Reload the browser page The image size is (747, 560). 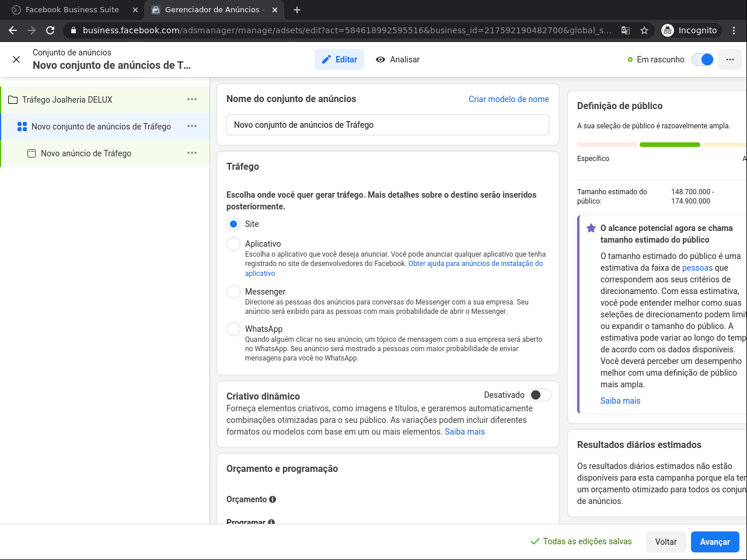click(50, 30)
